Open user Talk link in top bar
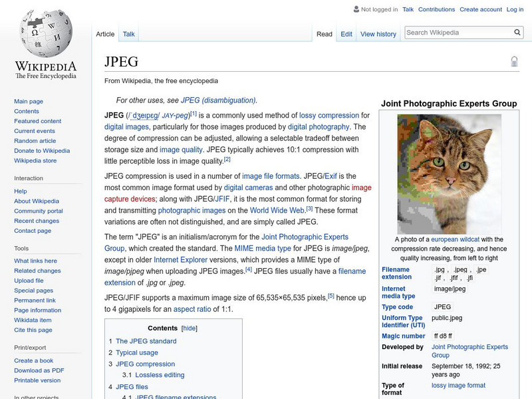Screen dimensions: 532x399 pyautogui.click(x=408, y=9)
